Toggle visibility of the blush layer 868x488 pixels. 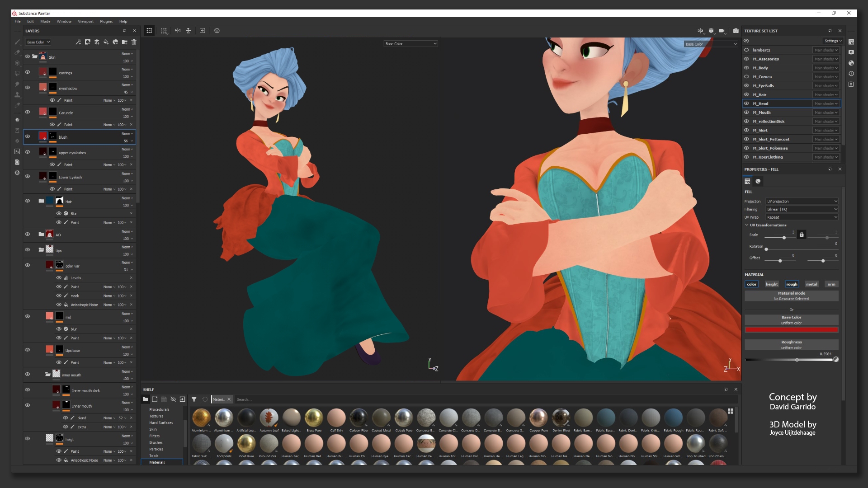pos(28,136)
